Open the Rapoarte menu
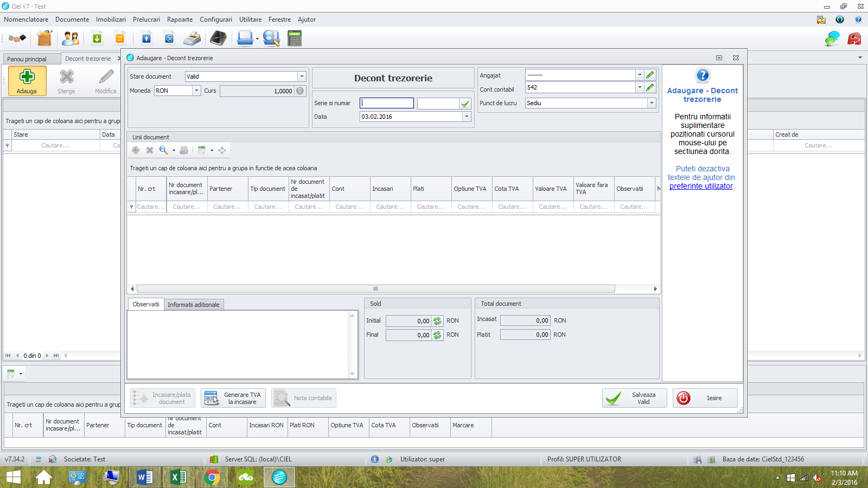This screenshot has height=488, width=868. point(180,20)
